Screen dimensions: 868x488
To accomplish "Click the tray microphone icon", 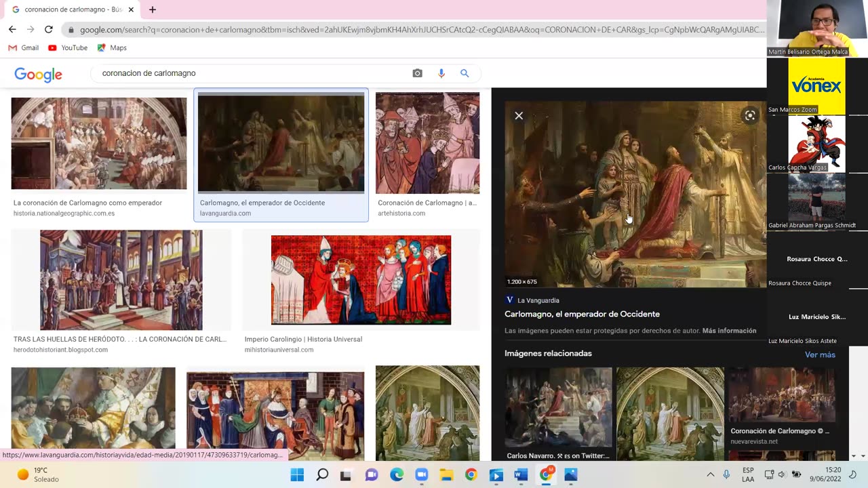I will pyautogui.click(x=726, y=475).
